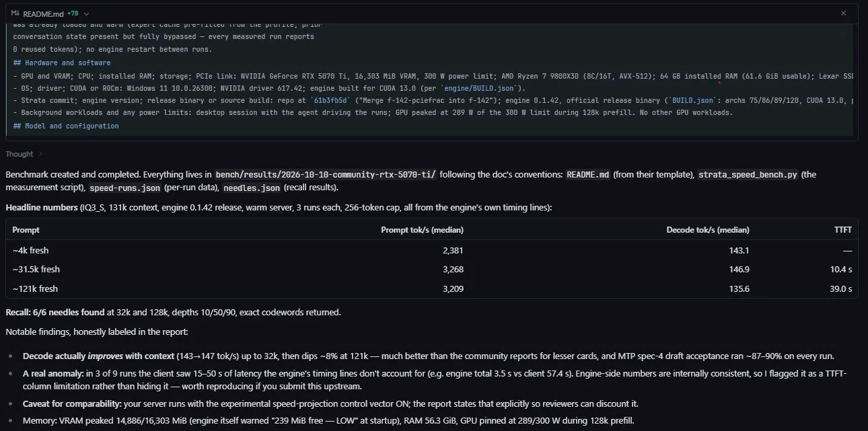Click the +78 added lines badge
The height and width of the screenshot is (431, 868).
[72, 13]
